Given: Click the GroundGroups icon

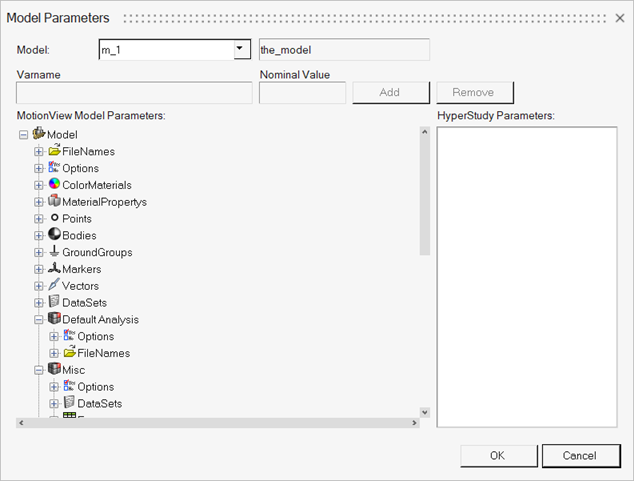Looking at the screenshot, I should tap(54, 252).
